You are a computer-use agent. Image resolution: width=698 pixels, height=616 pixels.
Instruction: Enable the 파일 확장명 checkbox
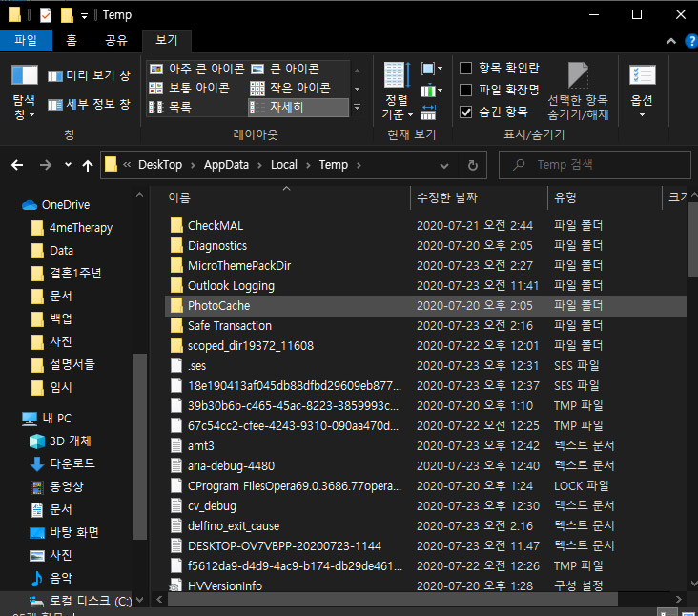466,90
